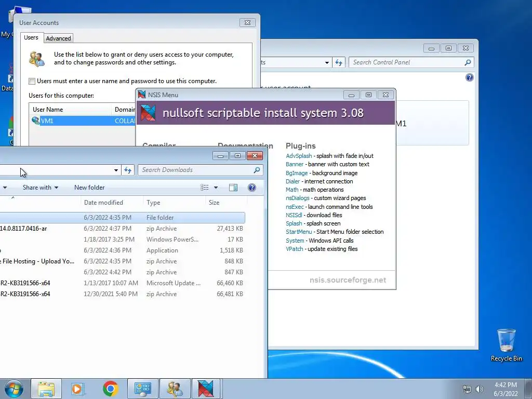The image size is (532, 399).
Task: Open the VPatch plug-in link
Action: click(x=294, y=249)
